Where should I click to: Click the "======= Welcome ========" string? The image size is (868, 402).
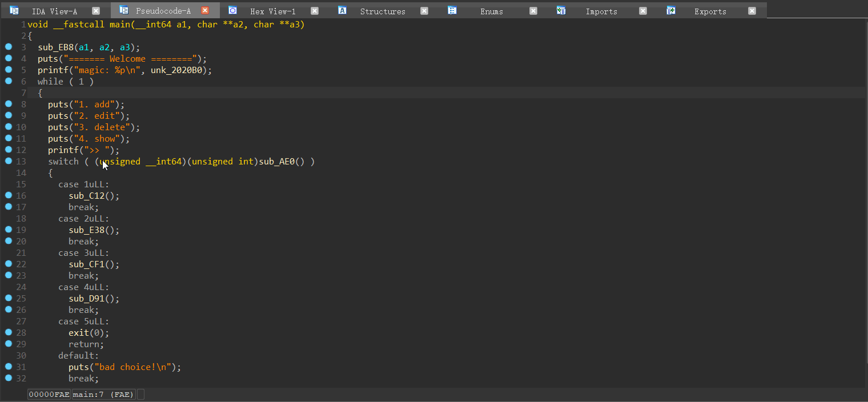(130, 59)
